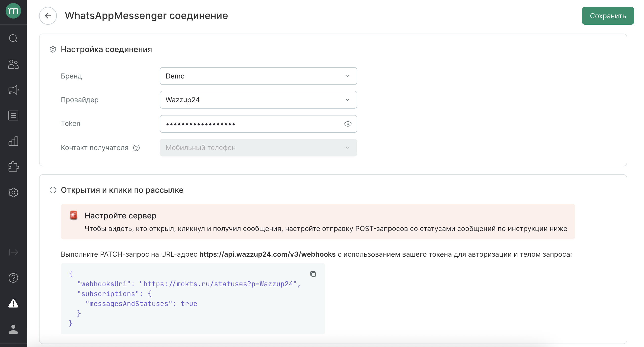Click the "webhooksUri" line in the code block
Viewport: 644px width, 347px height.
click(x=189, y=284)
